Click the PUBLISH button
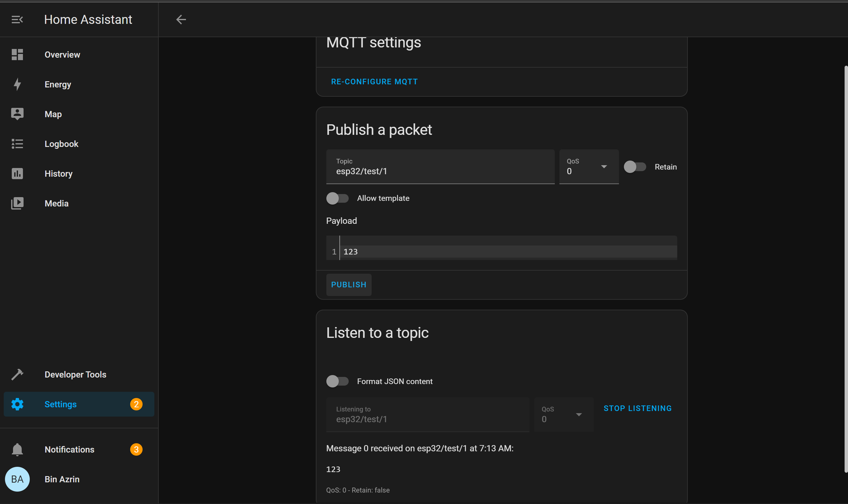 point(348,285)
